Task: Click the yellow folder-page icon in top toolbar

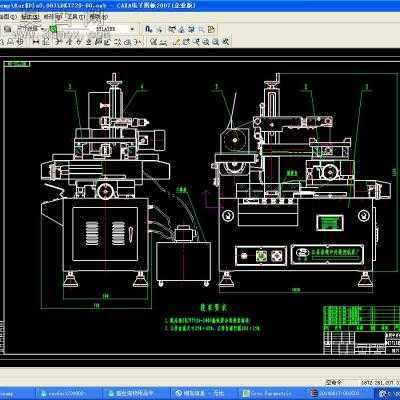Action: [212, 29]
